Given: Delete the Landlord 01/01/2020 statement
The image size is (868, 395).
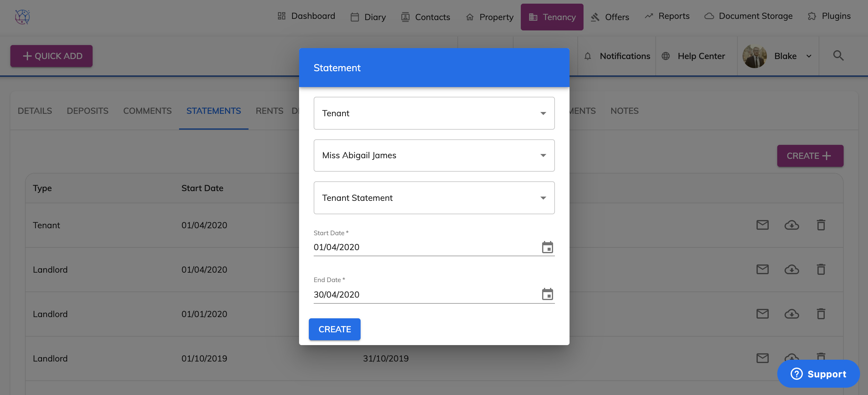Looking at the screenshot, I should tap(821, 314).
